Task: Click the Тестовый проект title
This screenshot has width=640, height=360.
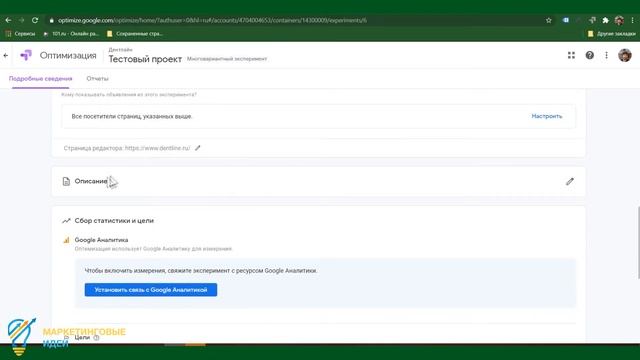Action: pos(145,59)
